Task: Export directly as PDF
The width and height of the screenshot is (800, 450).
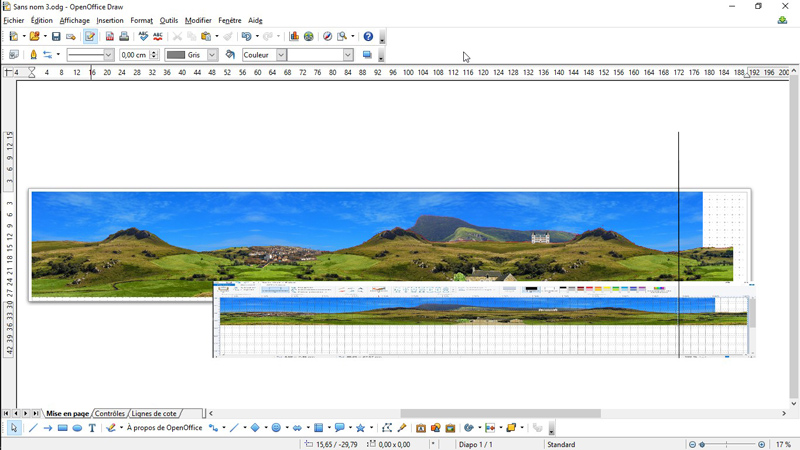Action: [x=109, y=36]
